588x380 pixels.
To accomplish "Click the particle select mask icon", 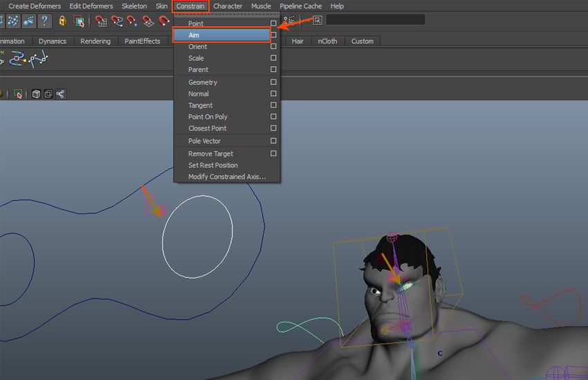I will click(x=13, y=21).
